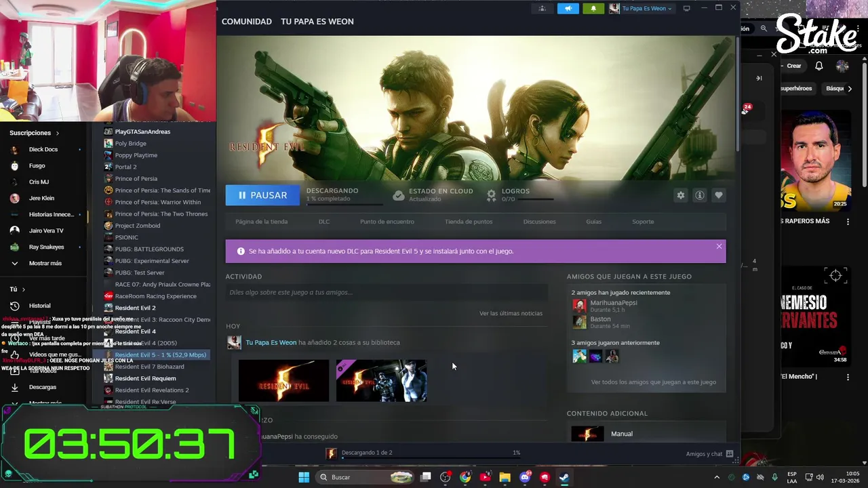Image resolution: width=868 pixels, height=488 pixels.
Task: Open YouTube account avatar
Action: coord(843,66)
